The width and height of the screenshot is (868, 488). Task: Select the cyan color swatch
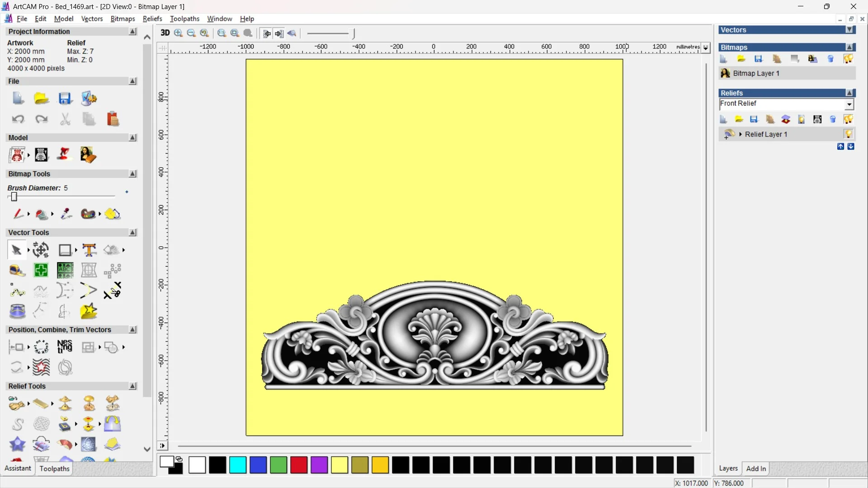pos(238,465)
